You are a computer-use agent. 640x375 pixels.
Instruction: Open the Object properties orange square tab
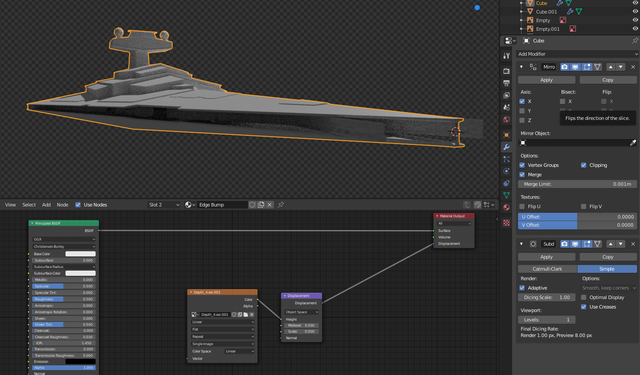[x=506, y=135]
